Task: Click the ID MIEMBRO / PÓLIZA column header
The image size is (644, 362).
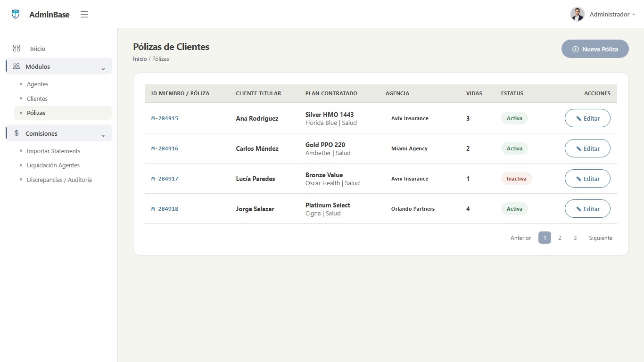Action: click(x=180, y=93)
